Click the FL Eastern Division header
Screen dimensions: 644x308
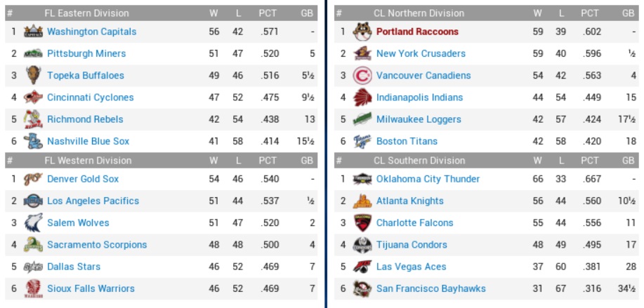[x=86, y=13]
